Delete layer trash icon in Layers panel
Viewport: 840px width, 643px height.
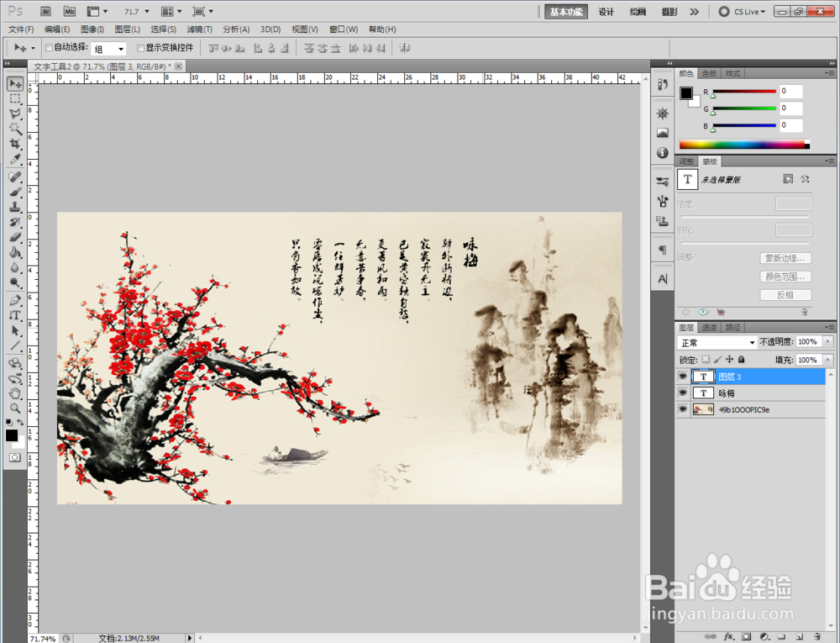click(817, 636)
